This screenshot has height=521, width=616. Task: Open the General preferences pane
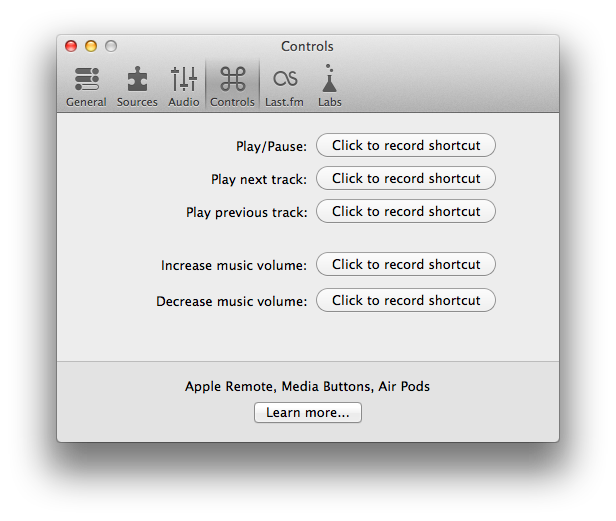pos(86,86)
